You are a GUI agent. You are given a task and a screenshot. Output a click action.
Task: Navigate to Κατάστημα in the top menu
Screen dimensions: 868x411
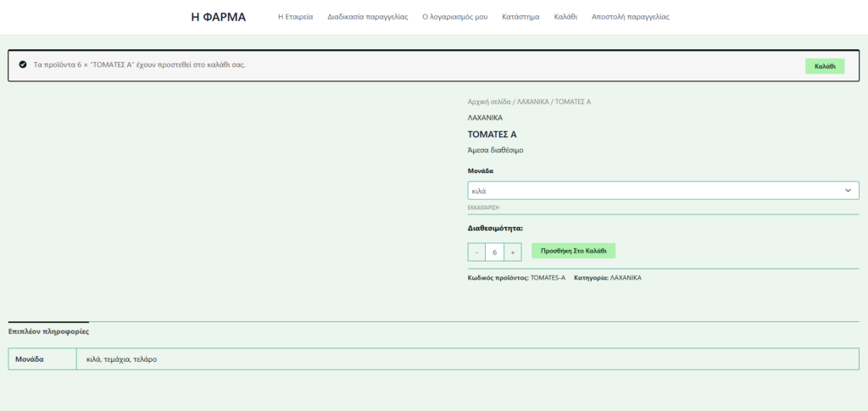click(x=520, y=17)
